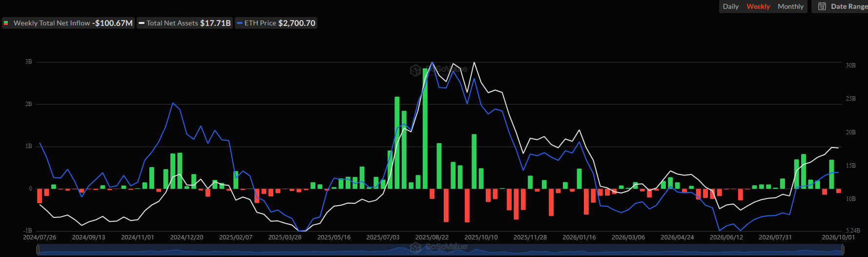Click right axis value 30B
Viewport: 868px width, 257px height.
tap(851, 65)
